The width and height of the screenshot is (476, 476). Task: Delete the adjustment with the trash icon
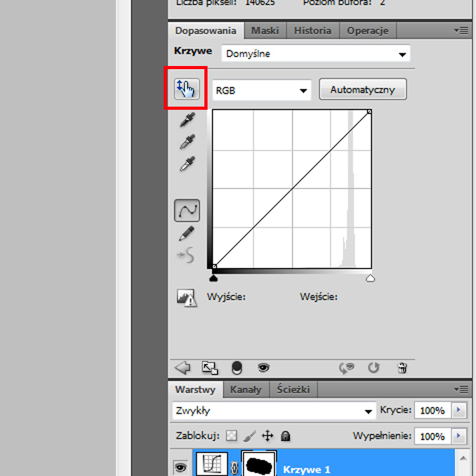(402, 367)
